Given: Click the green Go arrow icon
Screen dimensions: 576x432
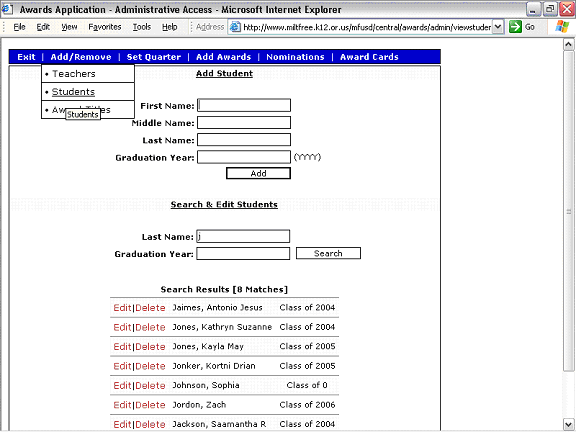Looking at the screenshot, I should pyautogui.click(x=515, y=26).
